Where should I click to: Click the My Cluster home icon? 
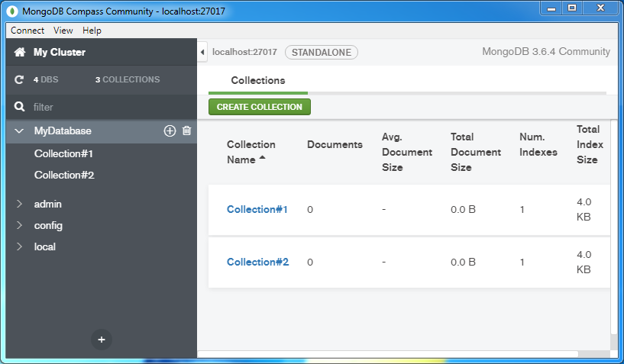pos(20,52)
